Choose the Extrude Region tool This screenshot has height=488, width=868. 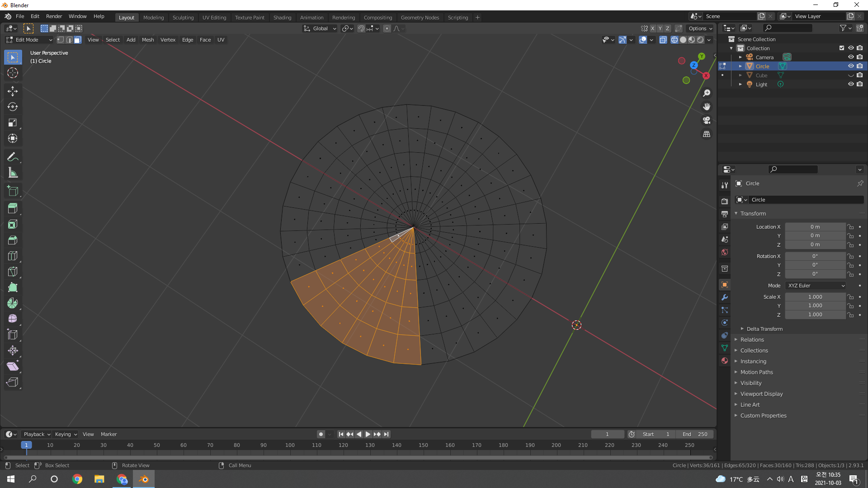coord(13,208)
